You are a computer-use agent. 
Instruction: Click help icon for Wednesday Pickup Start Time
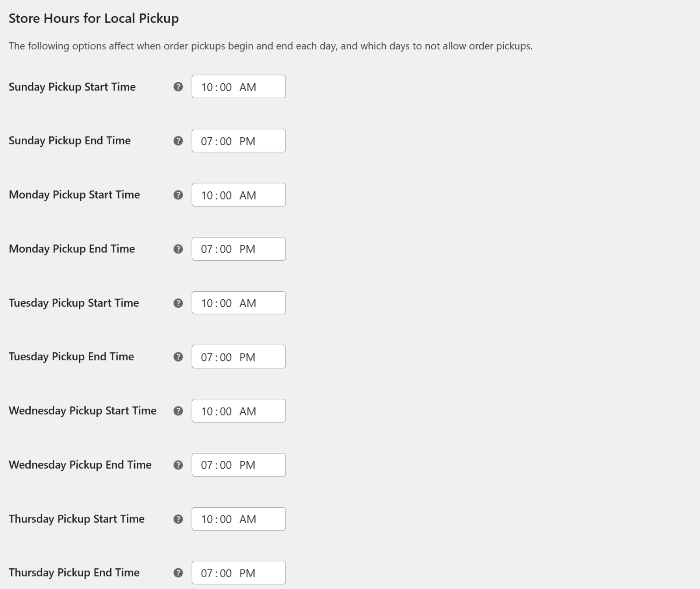(x=178, y=411)
